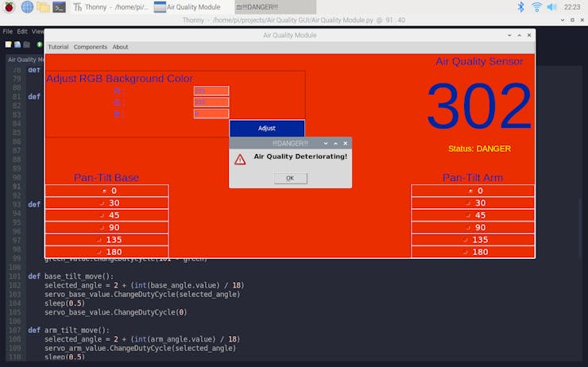This screenshot has height=367, width=588.
Task: Click code line def arm_tilt_move():
Action: click(x=68, y=330)
